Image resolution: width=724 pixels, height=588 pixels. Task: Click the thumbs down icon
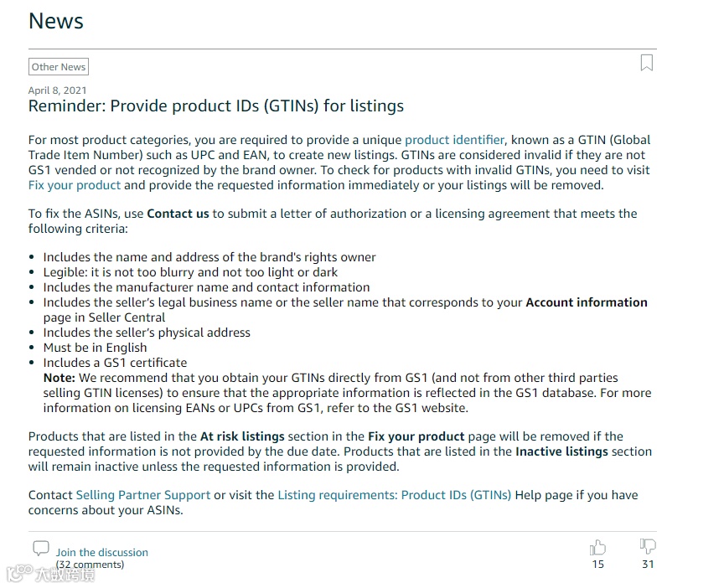click(648, 546)
